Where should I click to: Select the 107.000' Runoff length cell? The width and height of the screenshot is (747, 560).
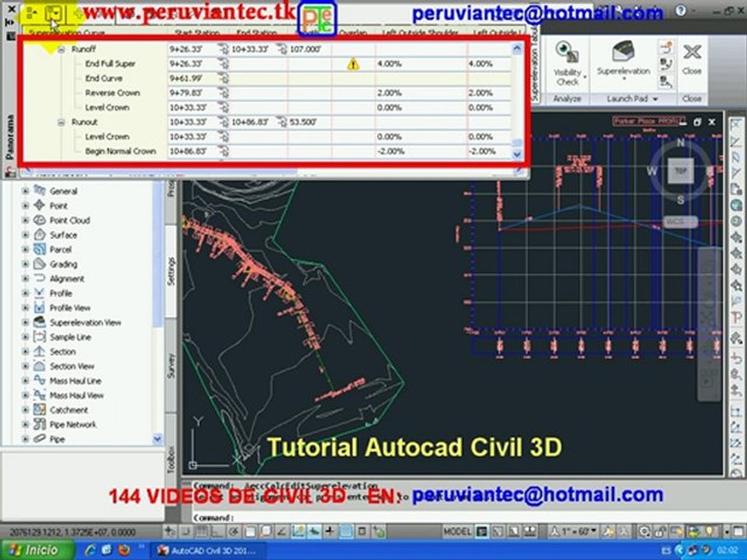pyautogui.click(x=310, y=49)
